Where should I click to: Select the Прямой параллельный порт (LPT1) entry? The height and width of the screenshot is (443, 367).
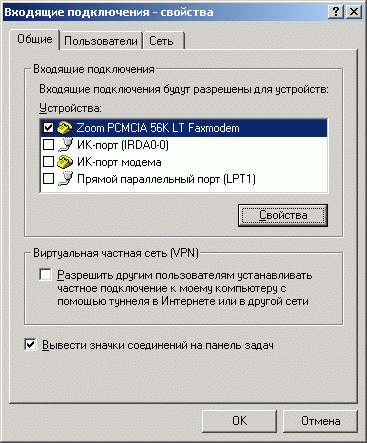[184, 179]
